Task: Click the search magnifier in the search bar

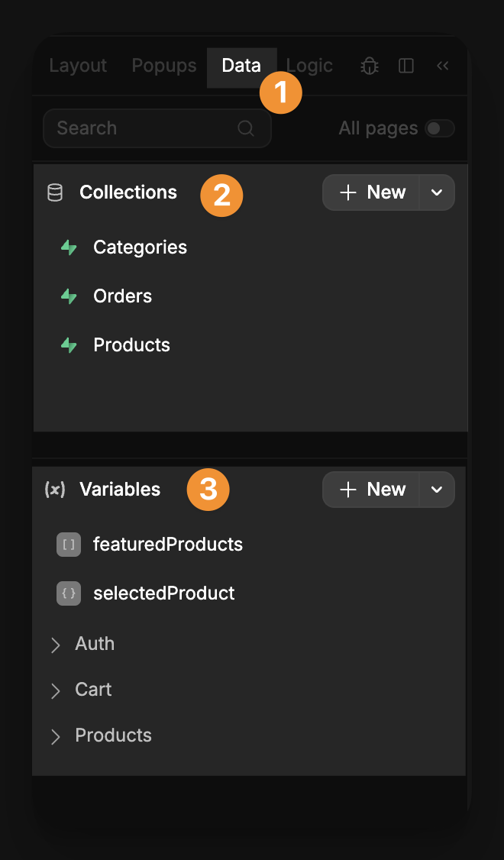Action: click(x=245, y=128)
